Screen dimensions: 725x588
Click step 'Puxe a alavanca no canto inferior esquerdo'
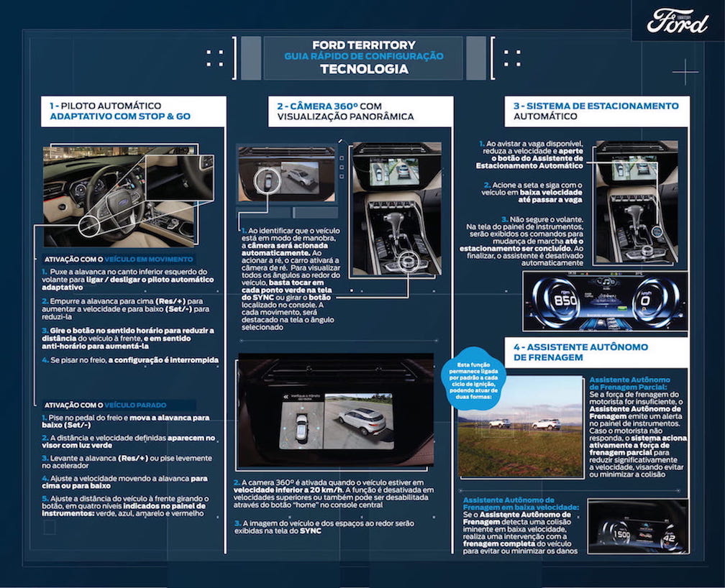(127, 280)
